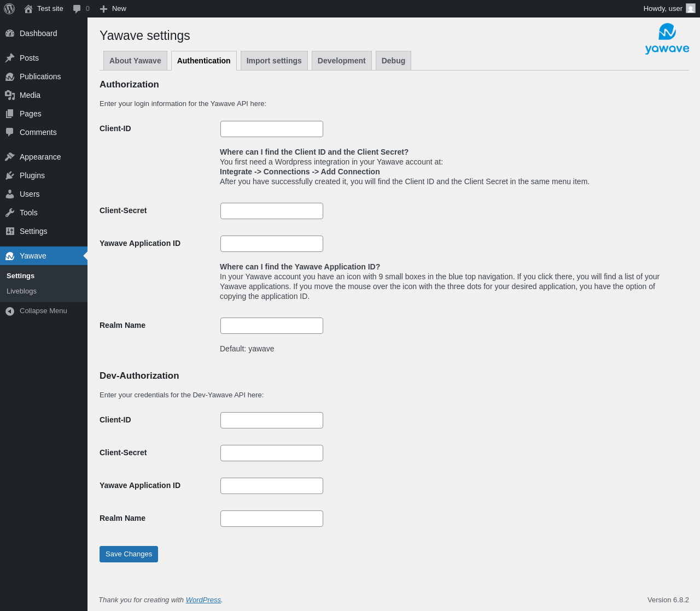Focus the Dev-Authorization Yawave Application ID field
The height and width of the screenshot is (611, 700).
[x=272, y=486]
